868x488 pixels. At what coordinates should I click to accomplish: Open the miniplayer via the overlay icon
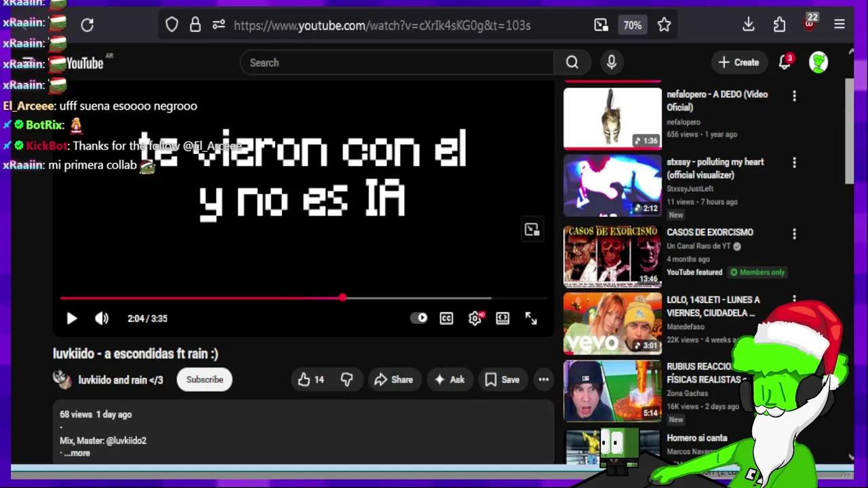531,229
